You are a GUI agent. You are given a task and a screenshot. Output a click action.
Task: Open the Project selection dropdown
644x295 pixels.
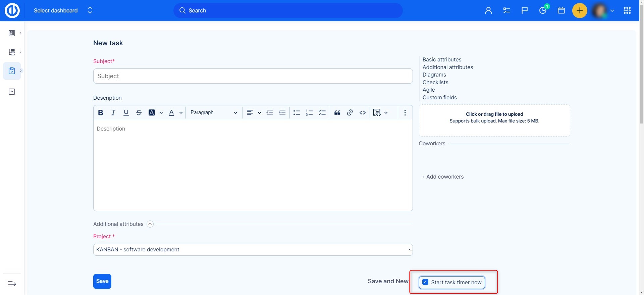(x=253, y=250)
